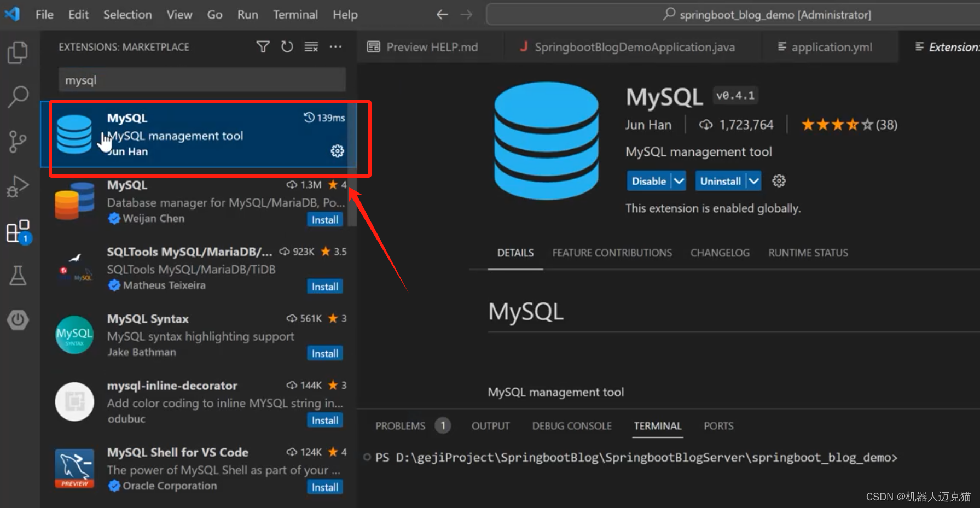Open manage gear on Jun Han MySQL item

338,151
